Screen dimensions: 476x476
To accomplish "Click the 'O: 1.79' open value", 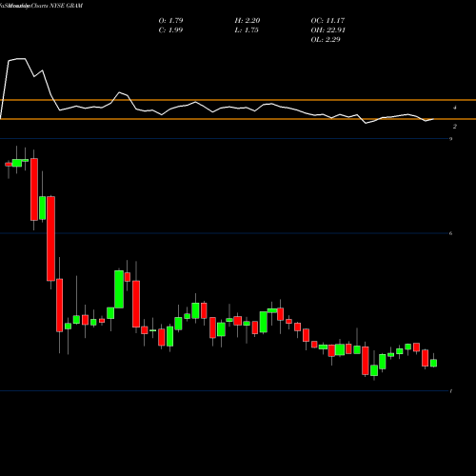I will click(x=170, y=21).
